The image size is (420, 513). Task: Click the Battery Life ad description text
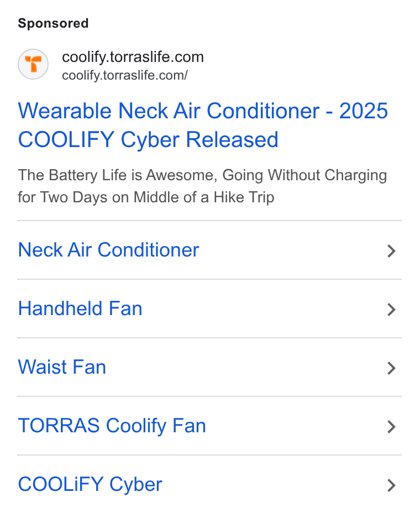point(202,186)
